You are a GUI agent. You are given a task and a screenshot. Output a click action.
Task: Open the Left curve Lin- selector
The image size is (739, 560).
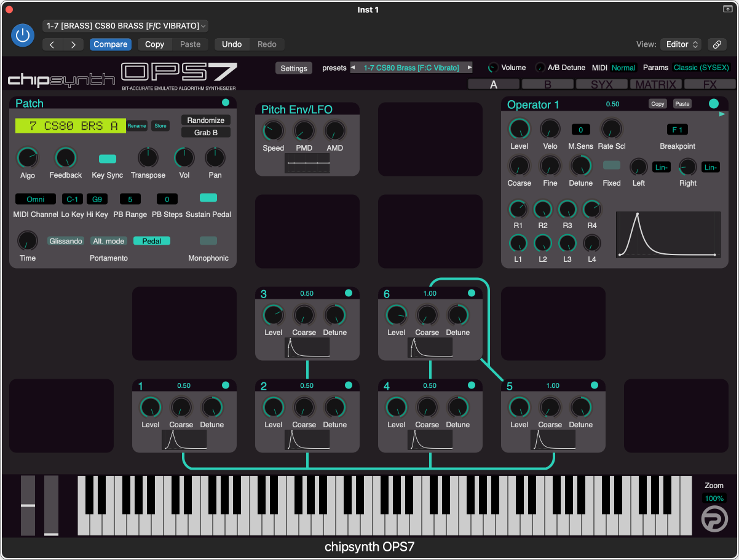coord(662,167)
